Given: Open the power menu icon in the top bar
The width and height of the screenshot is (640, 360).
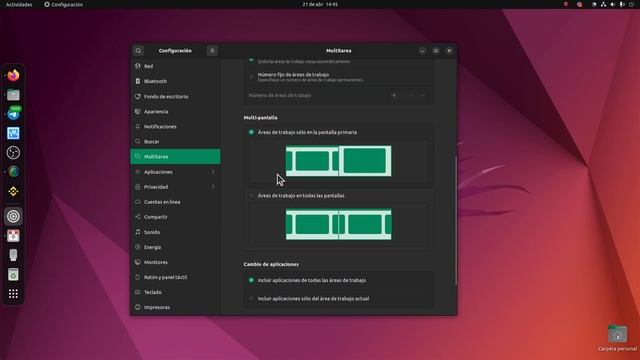Looking at the screenshot, I should (631, 4).
